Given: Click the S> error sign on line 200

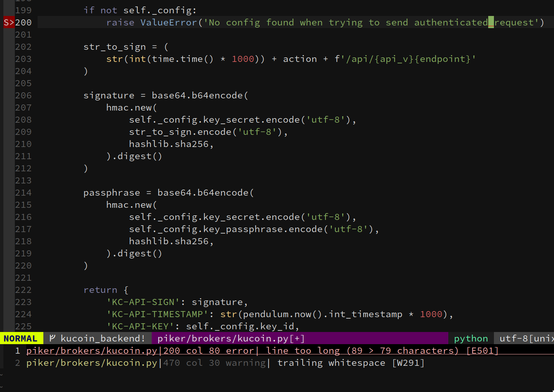Looking at the screenshot, I should (x=9, y=22).
